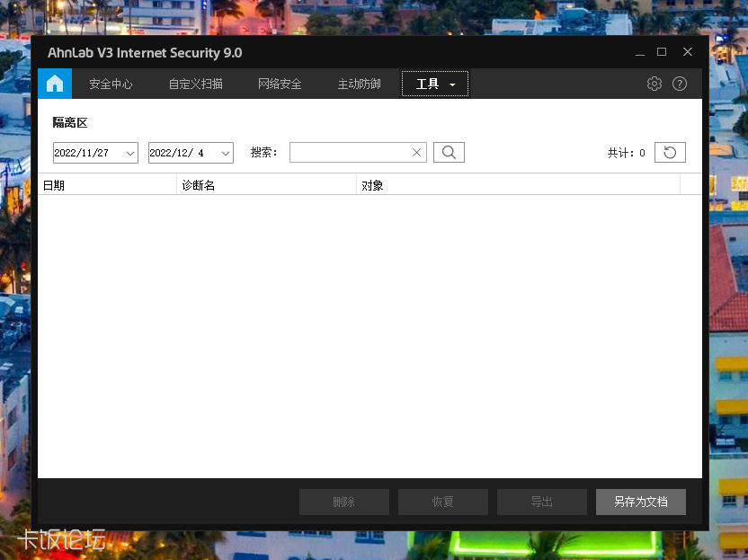The width and height of the screenshot is (748, 560).
Task: Click the 恢复 restore button
Action: tap(443, 502)
